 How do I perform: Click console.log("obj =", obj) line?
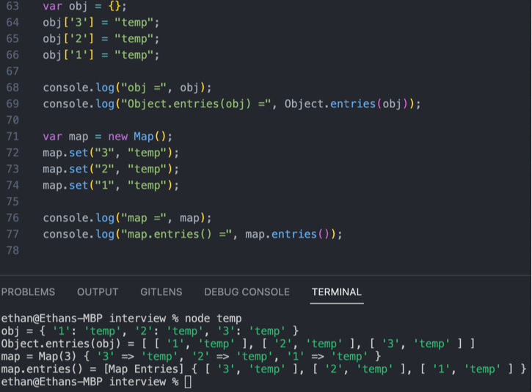pos(127,87)
